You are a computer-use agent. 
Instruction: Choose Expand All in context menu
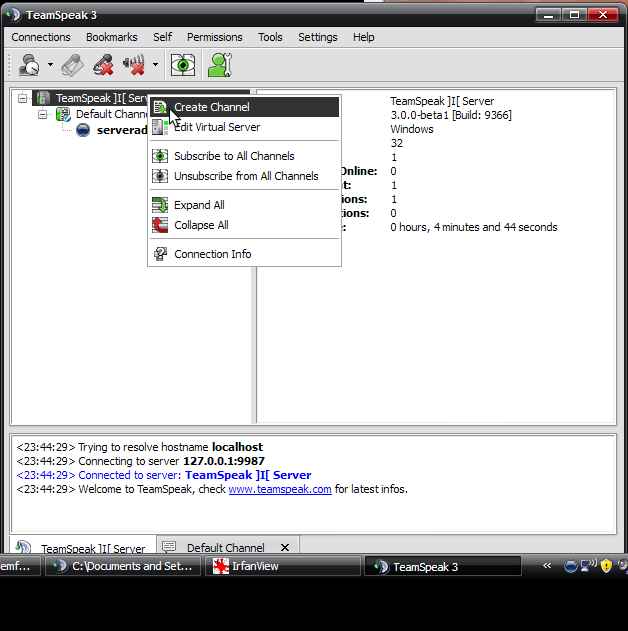(245, 205)
